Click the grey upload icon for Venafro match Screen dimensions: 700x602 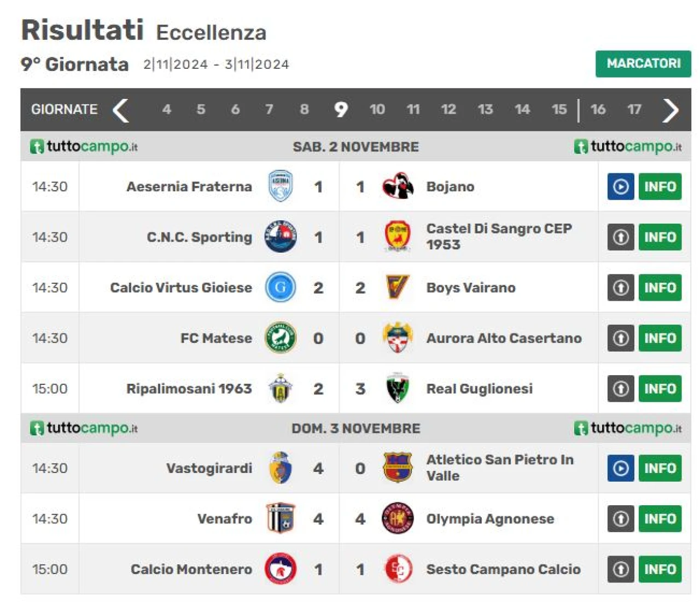(621, 519)
